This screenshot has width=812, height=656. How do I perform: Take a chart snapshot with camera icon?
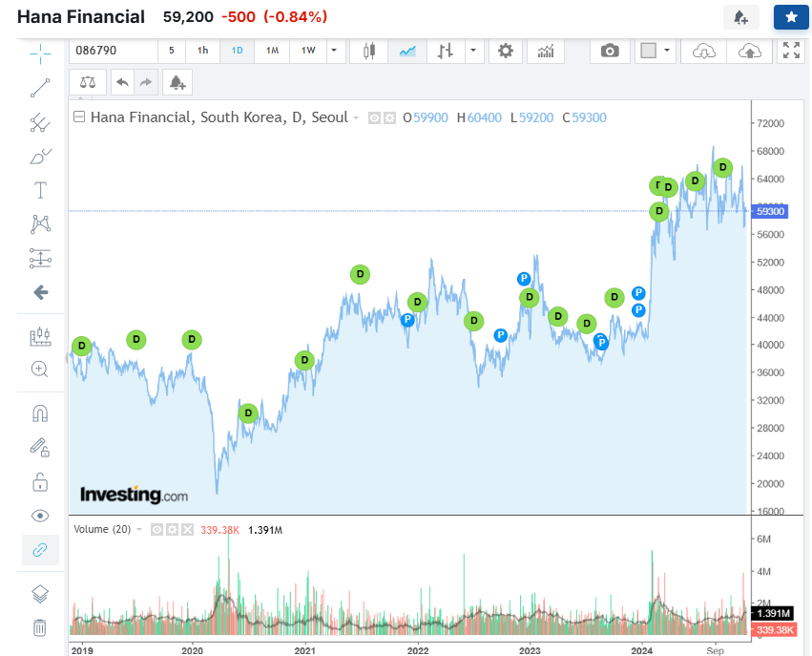[610, 51]
